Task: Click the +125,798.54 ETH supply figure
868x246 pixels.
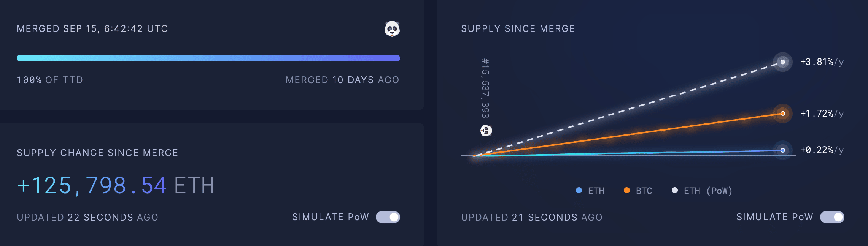Action: point(116,186)
